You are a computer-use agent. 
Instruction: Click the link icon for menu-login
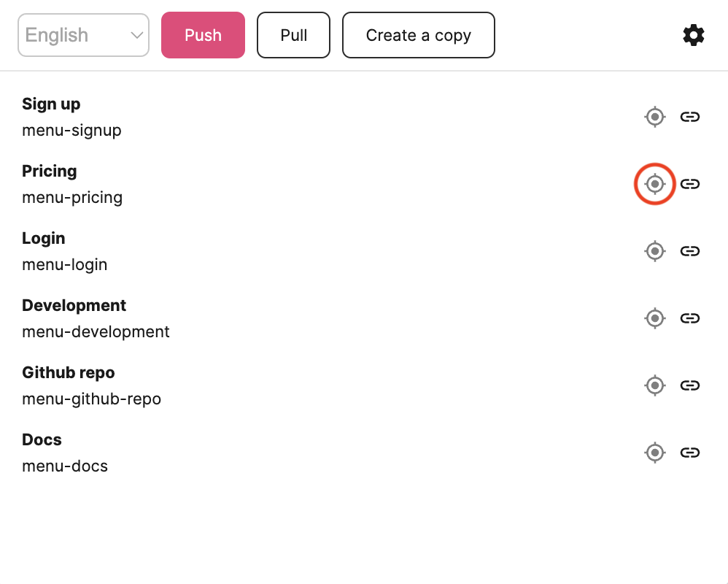[690, 251]
